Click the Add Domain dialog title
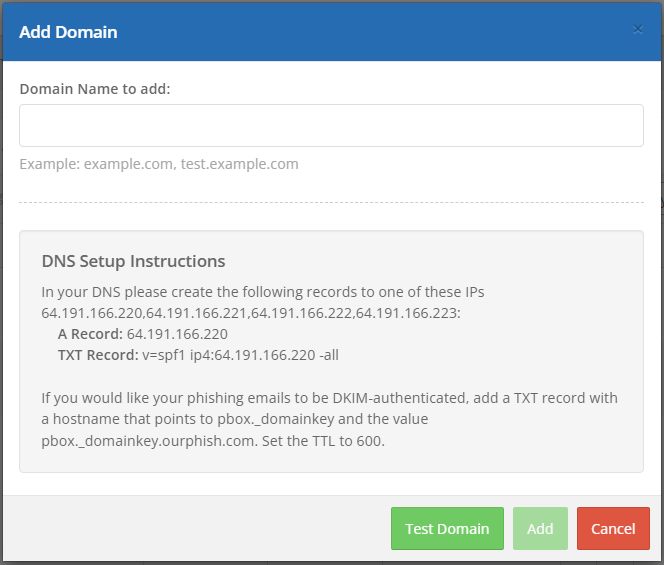The image size is (664, 565). click(x=68, y=32)
